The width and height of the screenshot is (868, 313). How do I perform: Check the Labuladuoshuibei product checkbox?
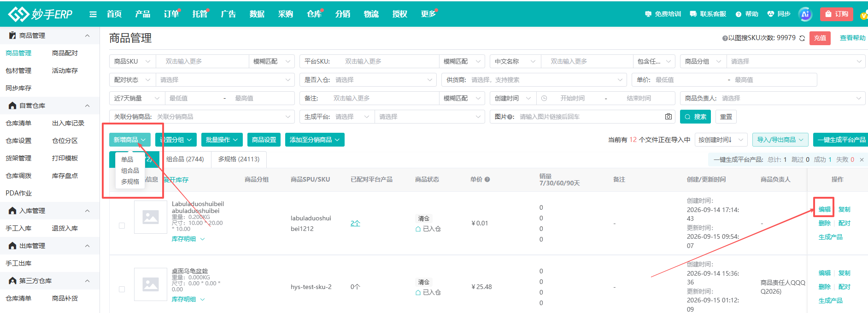[122, 225]
